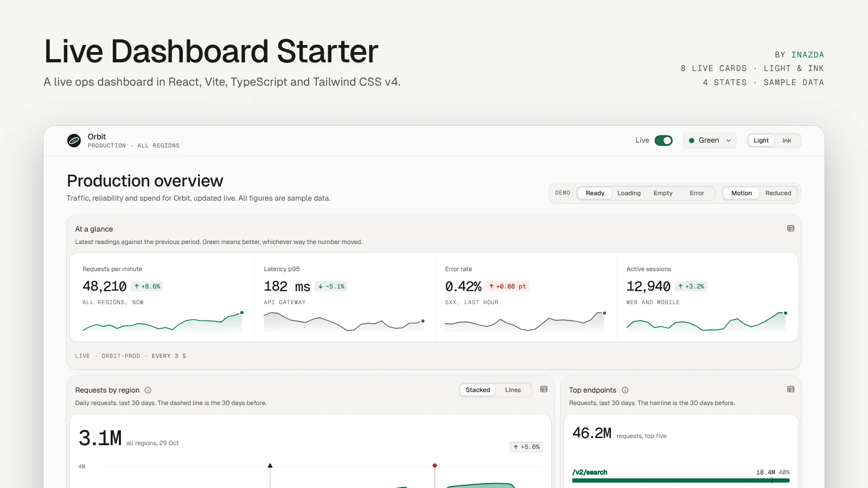868x488 pixels.
Task: Switch theme to Light
Action: (761, 140)
